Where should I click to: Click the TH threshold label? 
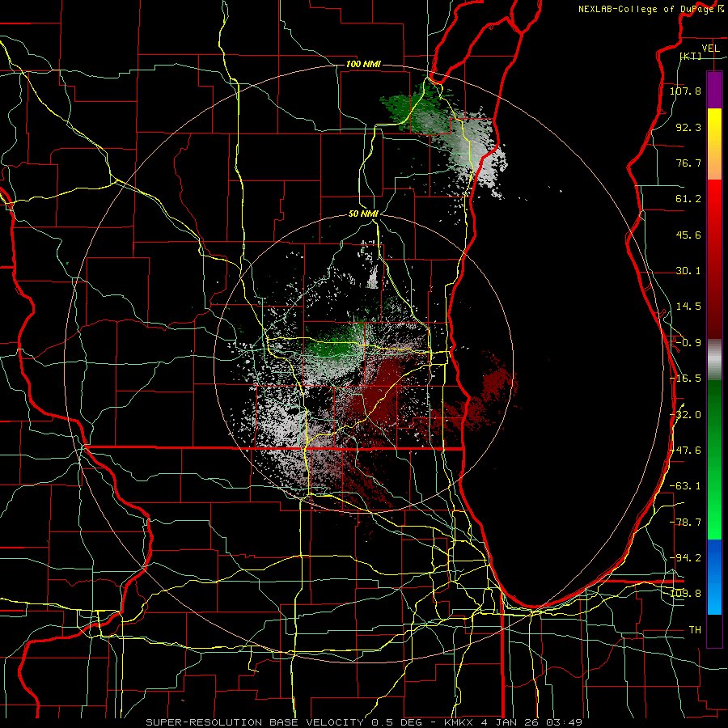click(695, 630)
